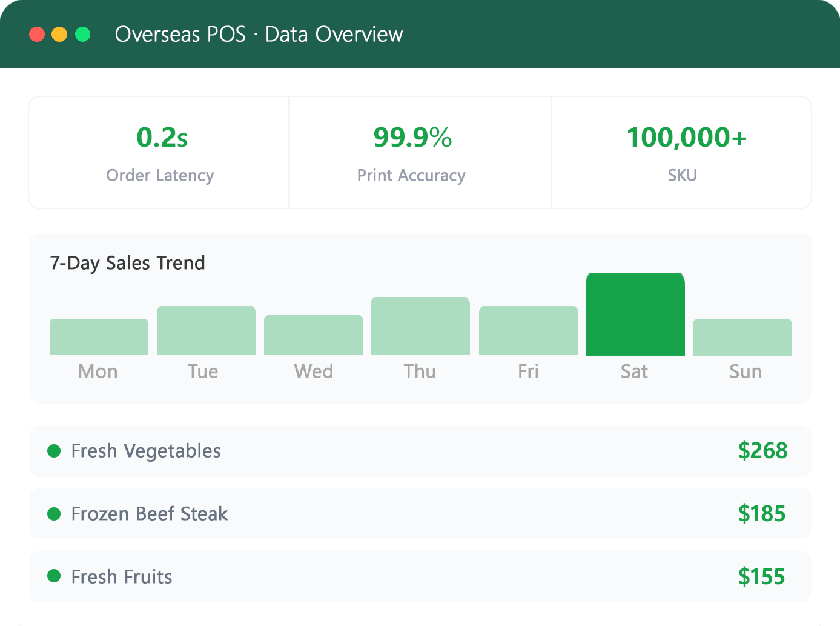This screenshot has height=626, width=840.
Task: Open the Order Latency stat card
Action: (x=159, y=153)
